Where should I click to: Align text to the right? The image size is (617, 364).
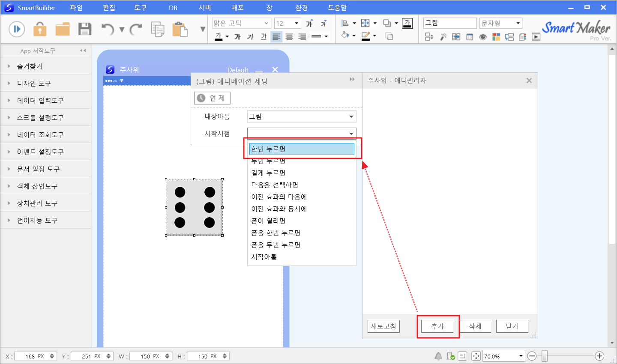point(302,37)
